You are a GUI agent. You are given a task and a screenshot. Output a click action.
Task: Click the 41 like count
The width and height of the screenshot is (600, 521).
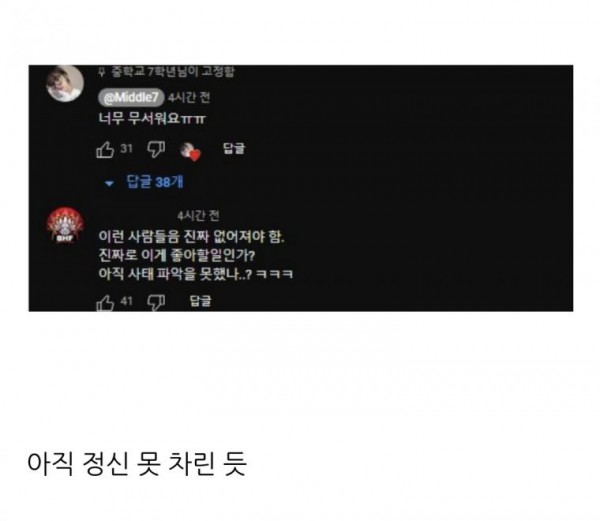tap(126, 301)
